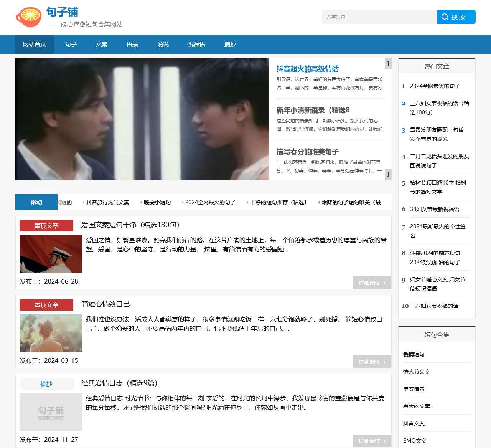Open hot article 10: 三八妇女节祝福的话

click(434, 306)
